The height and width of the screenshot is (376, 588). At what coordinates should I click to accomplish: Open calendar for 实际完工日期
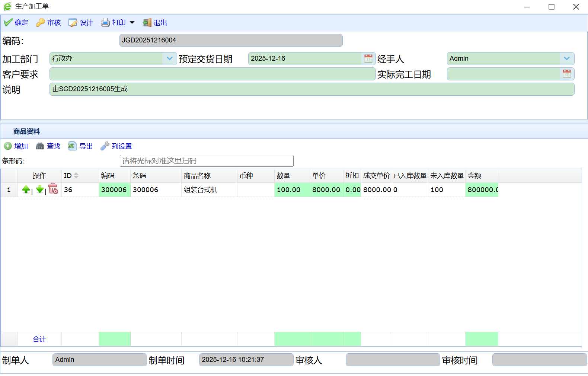(566, 74)
